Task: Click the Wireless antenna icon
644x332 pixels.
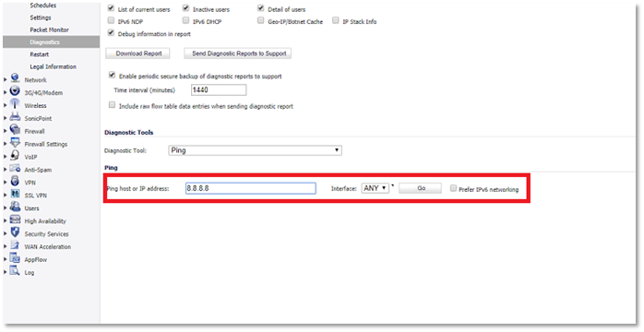Action: pyautogui.click(x=15, y=104)
